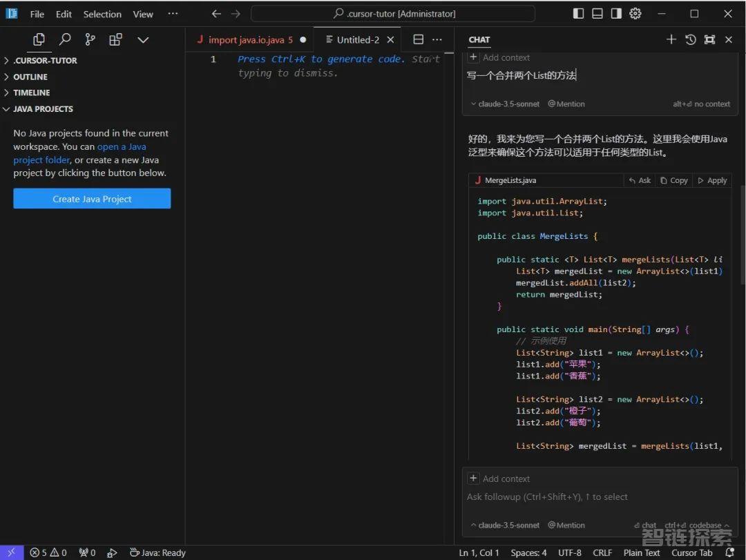746x560 pixels.
Task: Click @Mention in the followup box
Action: tap(566, 525)
